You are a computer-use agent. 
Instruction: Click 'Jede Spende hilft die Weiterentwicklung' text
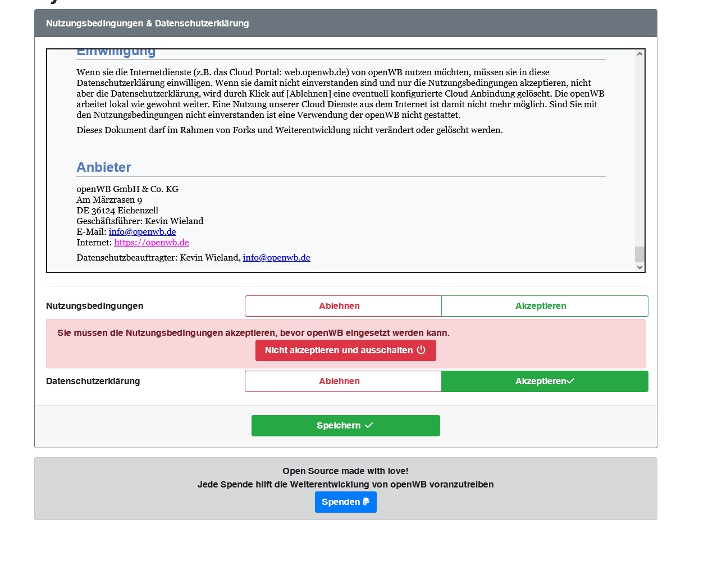tap(346, 485)
